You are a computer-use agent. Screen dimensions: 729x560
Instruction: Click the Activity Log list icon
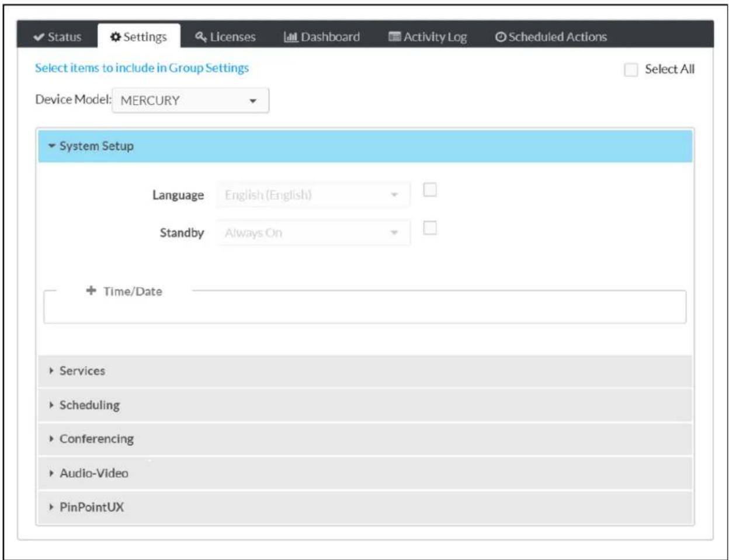click(395, 37)
